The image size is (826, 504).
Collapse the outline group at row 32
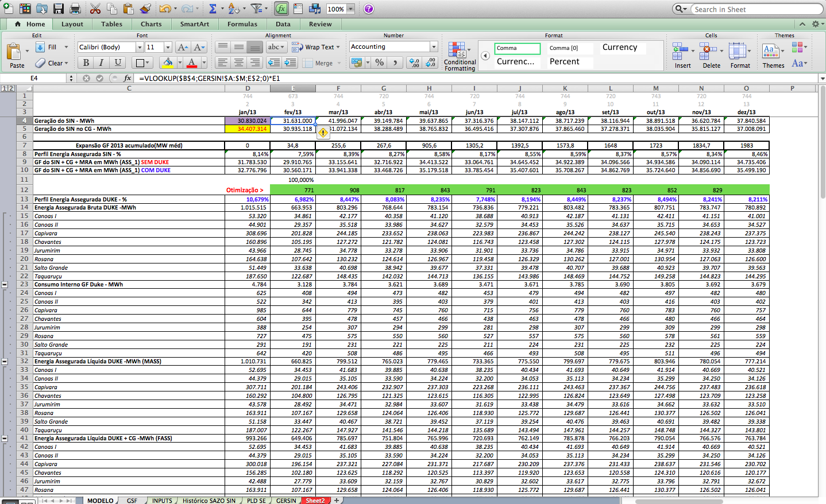[x=5, y=362]
